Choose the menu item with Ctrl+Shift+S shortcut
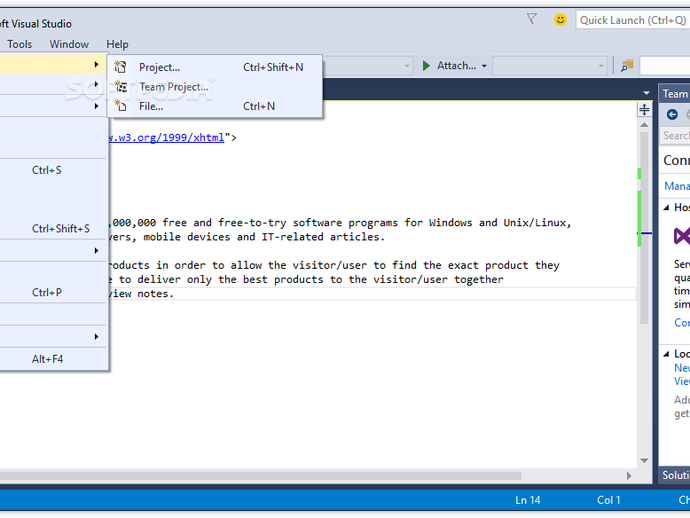 [x=53, y=228]
